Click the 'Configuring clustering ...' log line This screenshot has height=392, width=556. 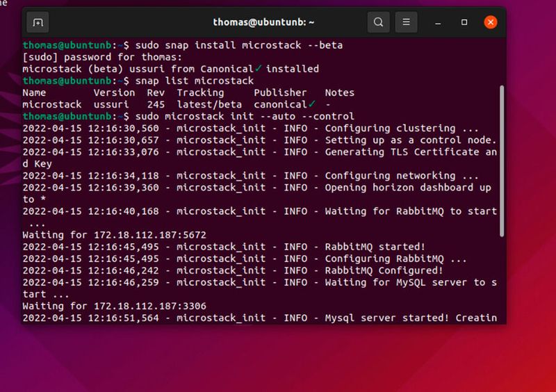pyautogui.click(x=251, y=129)
